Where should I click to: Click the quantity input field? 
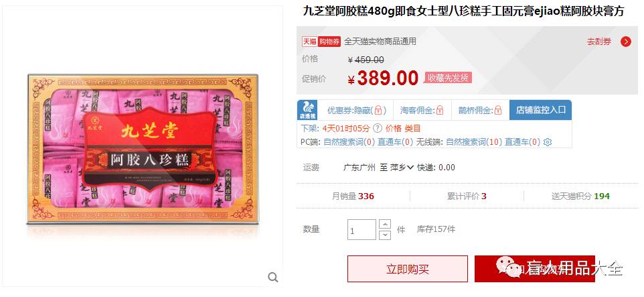(362, 230)
